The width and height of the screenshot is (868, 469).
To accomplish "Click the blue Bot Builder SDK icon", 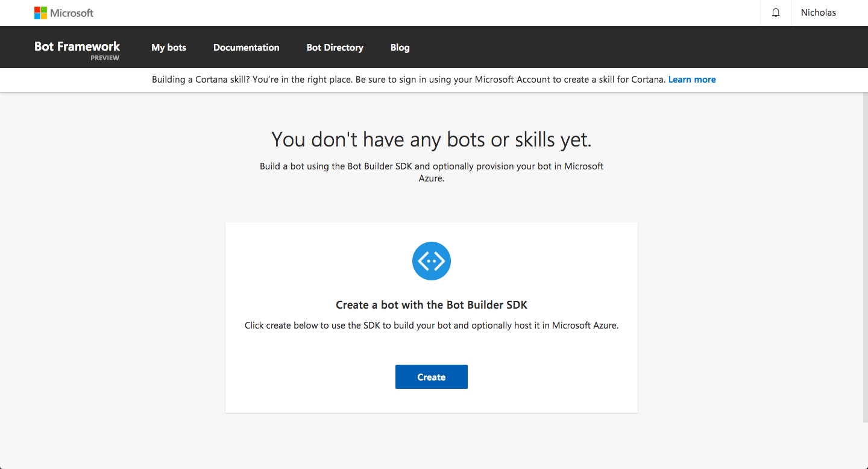I will pos(432,261).
